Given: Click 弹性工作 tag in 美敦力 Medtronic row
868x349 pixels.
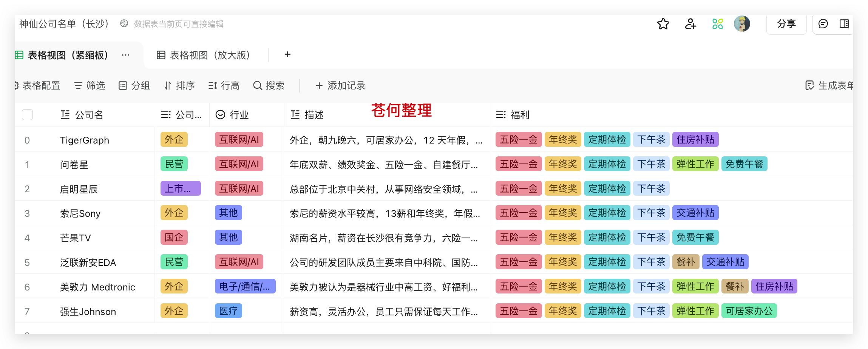Looking at the screenshot, I should [x=695, y=286].
